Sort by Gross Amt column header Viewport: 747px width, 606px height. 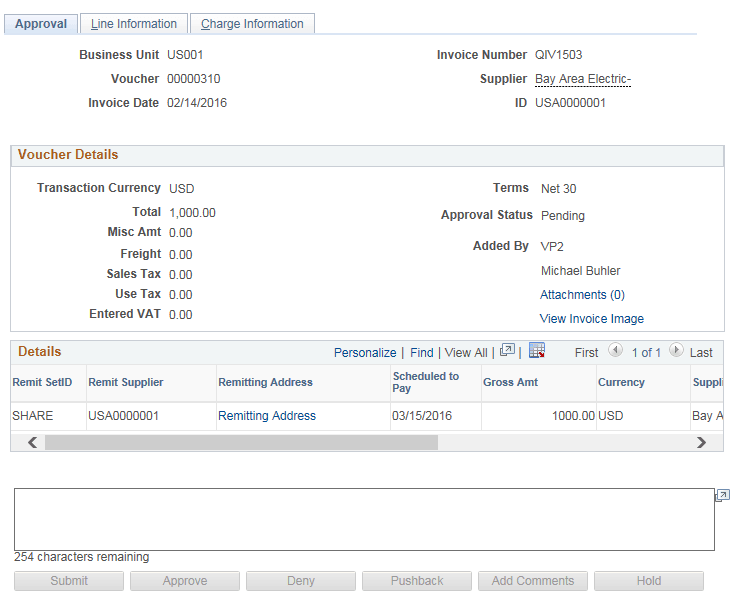pyautogui.click(x=510, y=382)
